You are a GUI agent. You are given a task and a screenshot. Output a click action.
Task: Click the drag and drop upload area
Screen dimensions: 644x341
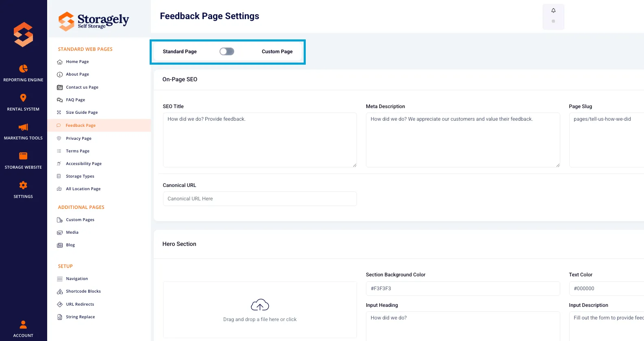click(260, 310)
